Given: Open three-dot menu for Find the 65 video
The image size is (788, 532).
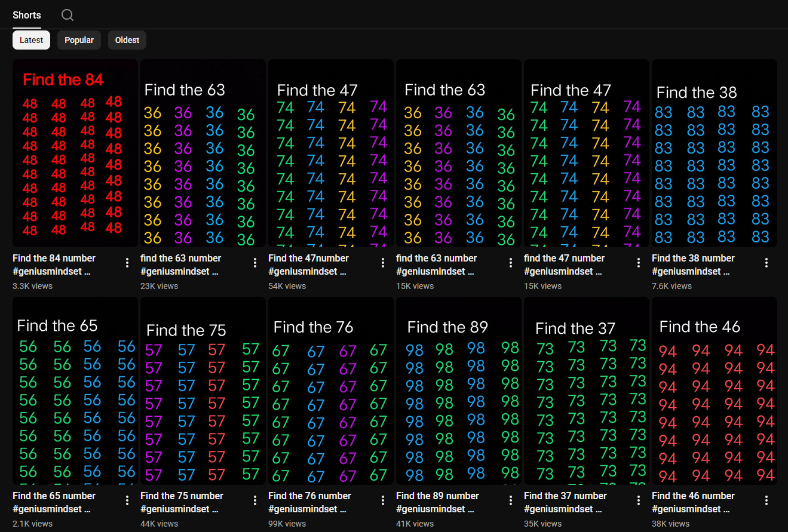Looking at the screenshot, I should tap(127, 500).
